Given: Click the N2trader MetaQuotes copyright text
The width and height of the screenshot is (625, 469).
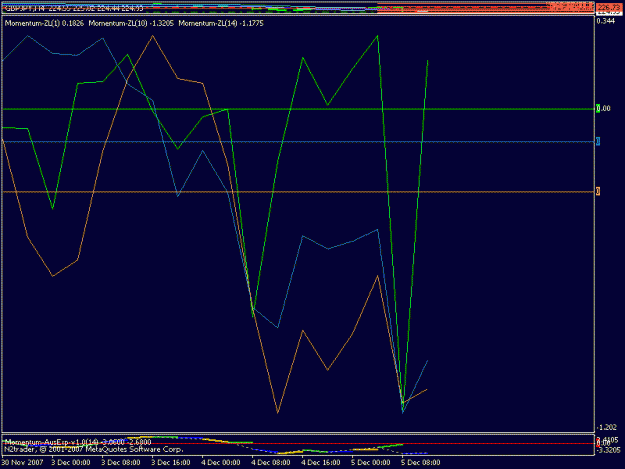Looking at the screenshot, I should pyautogui.click(x=94, y=449).
